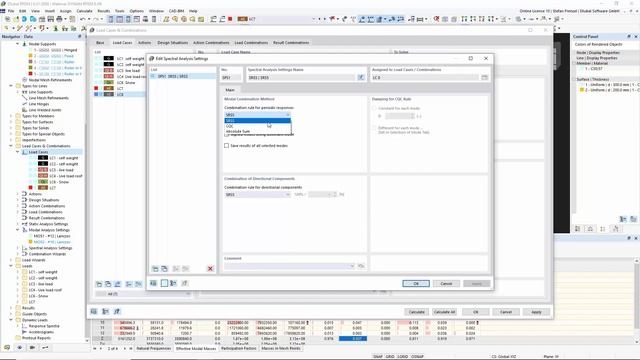Click new settings icon below the spectral settings list
This screenshot has height=360, width=640.
pyautogui.click(x=155, y=269)
